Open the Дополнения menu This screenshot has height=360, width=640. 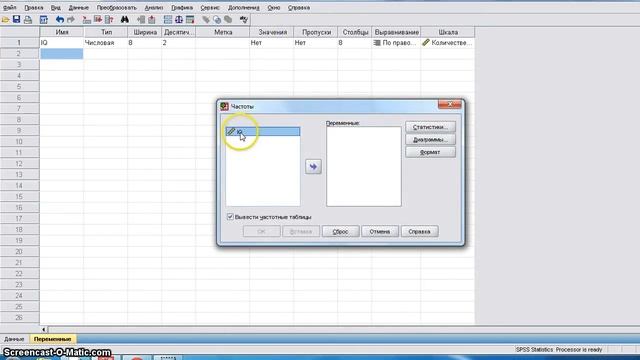[x=244, y=8]
